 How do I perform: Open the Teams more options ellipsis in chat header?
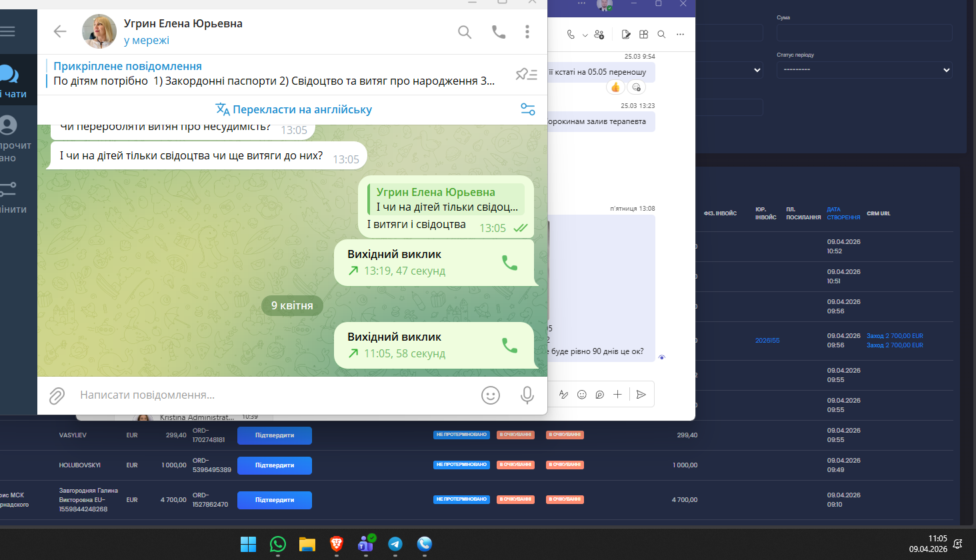pos(680,34)
